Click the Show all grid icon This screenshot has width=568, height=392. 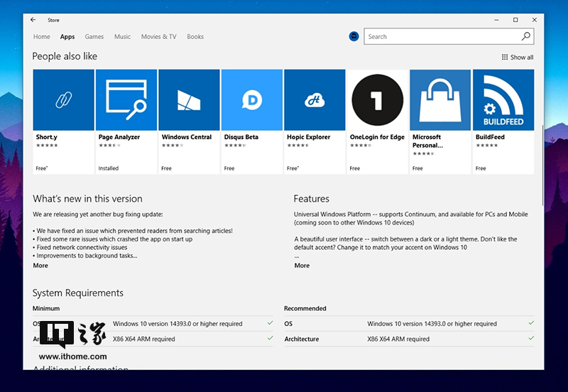(x=505, y=58)
